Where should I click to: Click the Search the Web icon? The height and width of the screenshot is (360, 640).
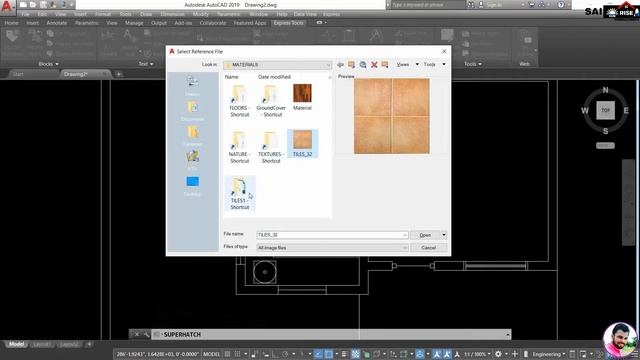(362, 64)
